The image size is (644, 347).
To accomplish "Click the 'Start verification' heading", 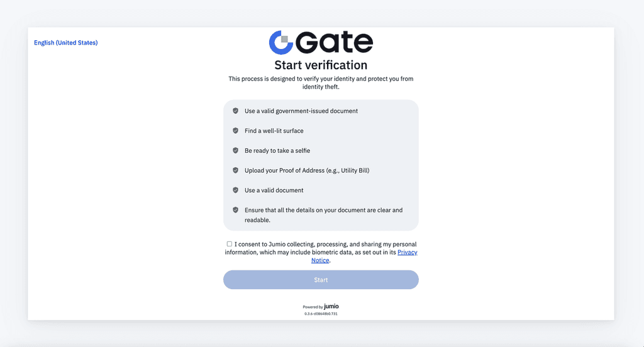I will pos(321,65).
